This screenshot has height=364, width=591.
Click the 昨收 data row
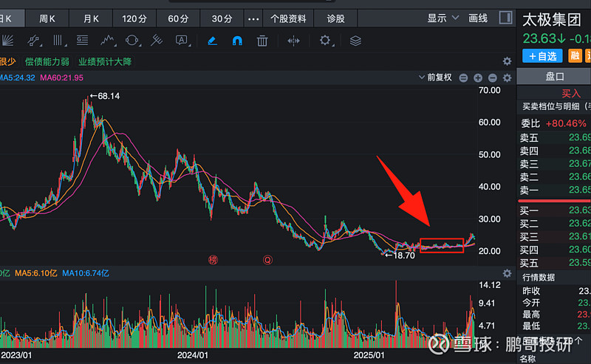(x=556, y=291)
